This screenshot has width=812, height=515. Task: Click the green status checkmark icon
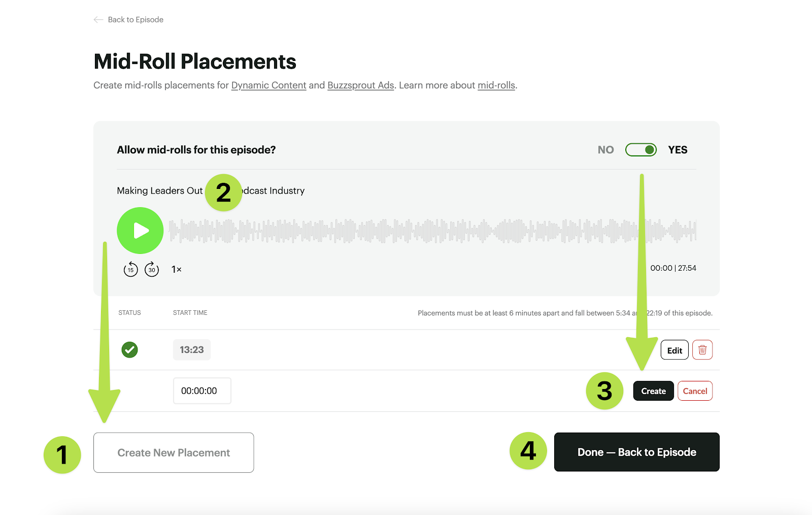point(130,350)
